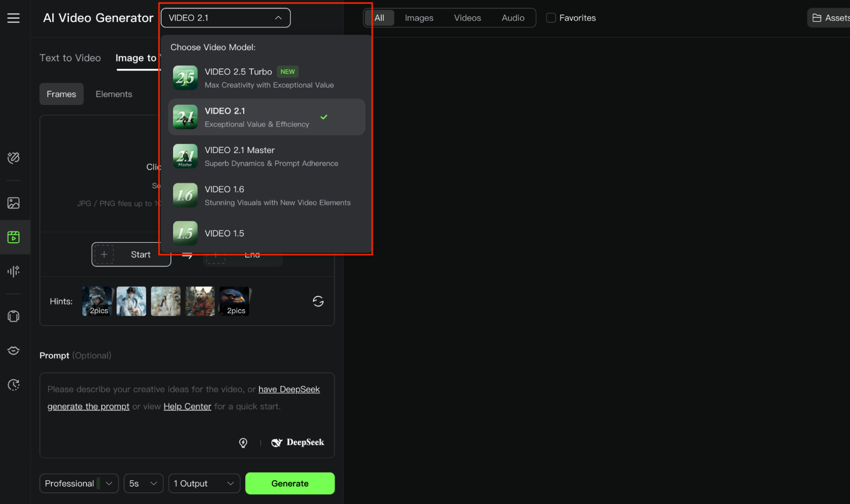
Task: Switch to the Elements tab
Action: (x=114, y=94)
